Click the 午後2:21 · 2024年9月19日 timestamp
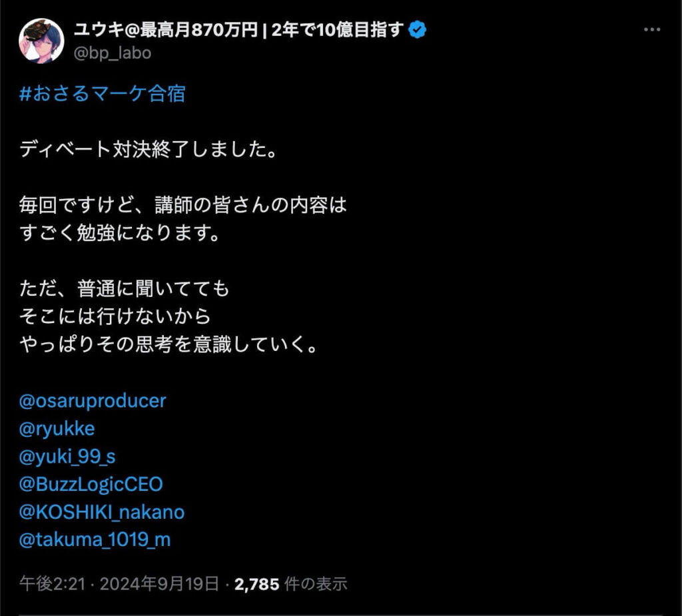 [x=119, y=584]
